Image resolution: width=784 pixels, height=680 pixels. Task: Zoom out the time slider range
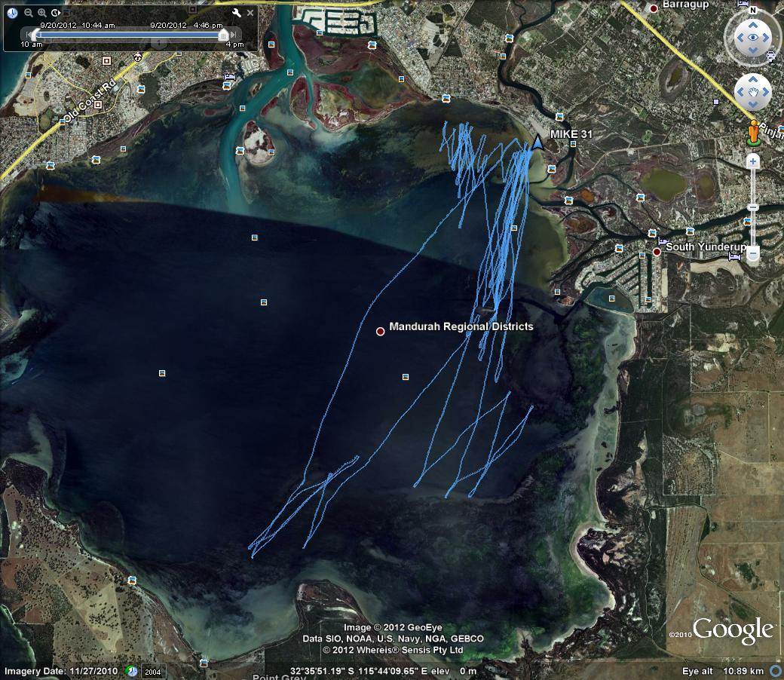click(x=29, y=13)
